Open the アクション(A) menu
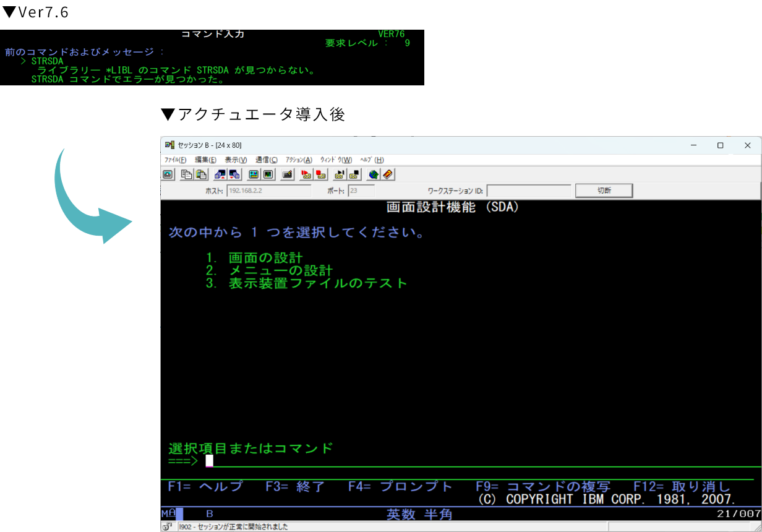Image resolution: width=762 pixels, height=532 pixels. coord(299,160)
